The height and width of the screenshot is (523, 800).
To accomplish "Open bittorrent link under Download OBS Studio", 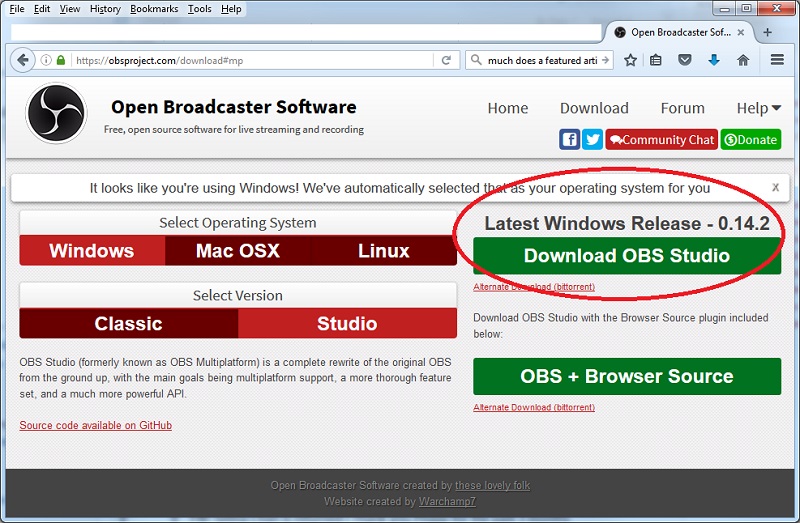I will (x=534, y=287).
